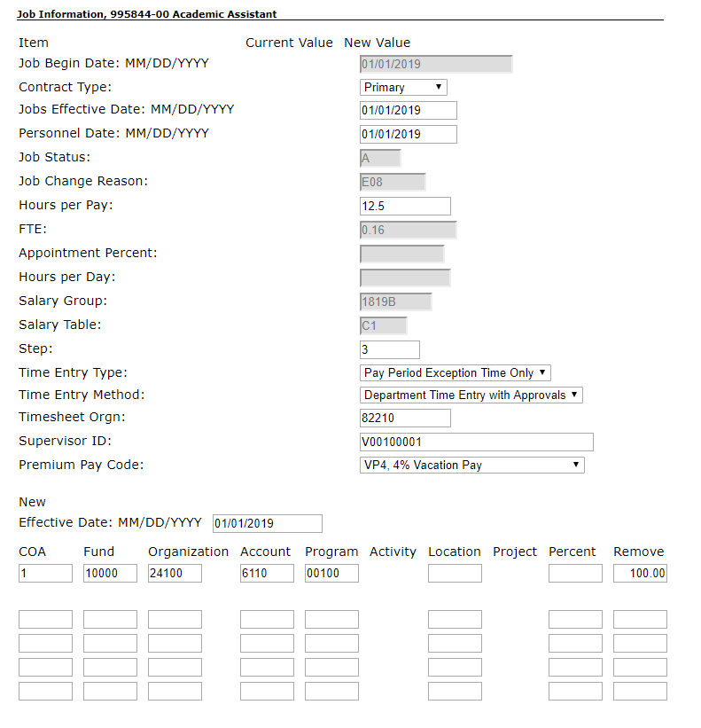Select the Timesheet Orgn field
The height and width of the screenshot is (728, 701).
(404, 418)
